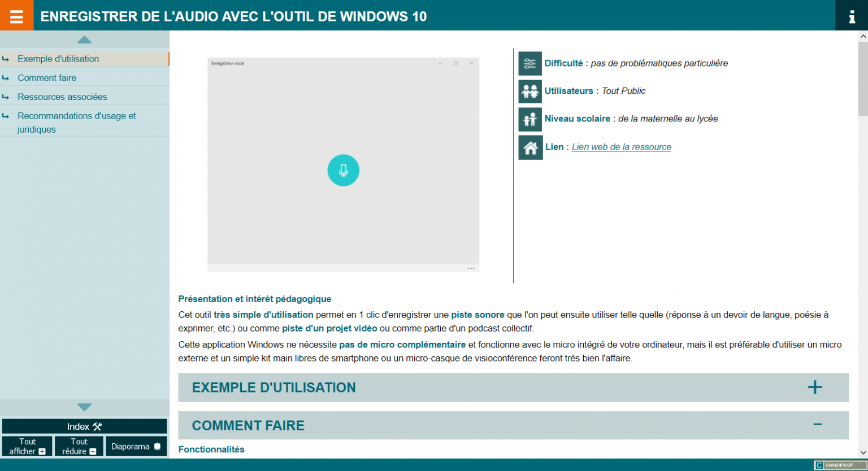Open Recommandations d'usage et juridiques entry
The width and height of the screenshot is (868, 471).
coord(76,122)
